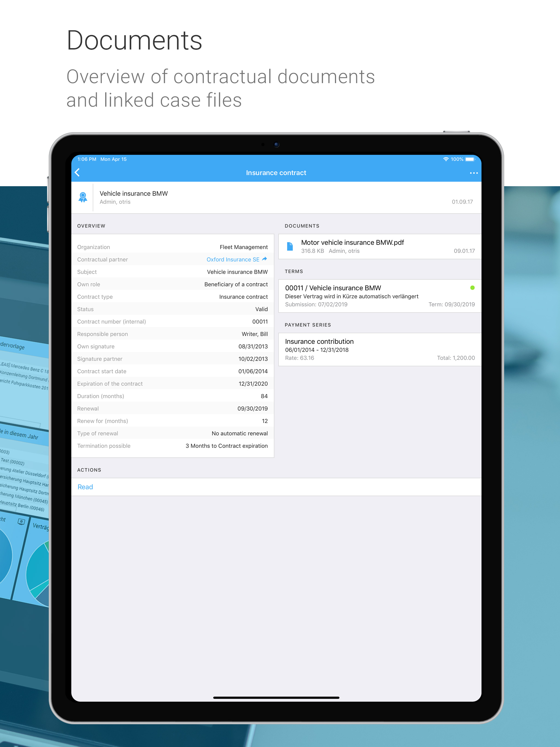Image resolution: width=560 pixels, height=747 pixels.
Task: Click the green status dot on term 00011
Action: [x=472, y=288]
